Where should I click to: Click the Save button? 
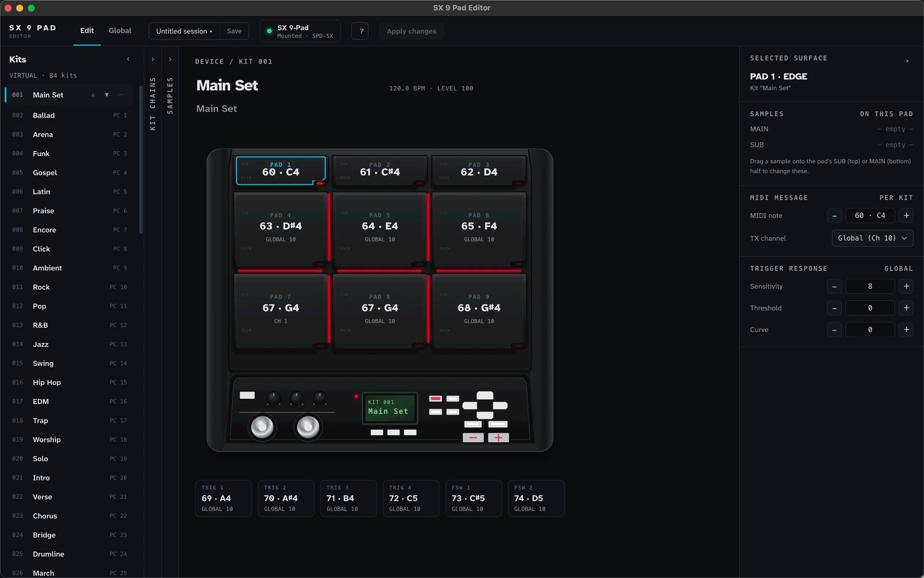coord(234,31)
